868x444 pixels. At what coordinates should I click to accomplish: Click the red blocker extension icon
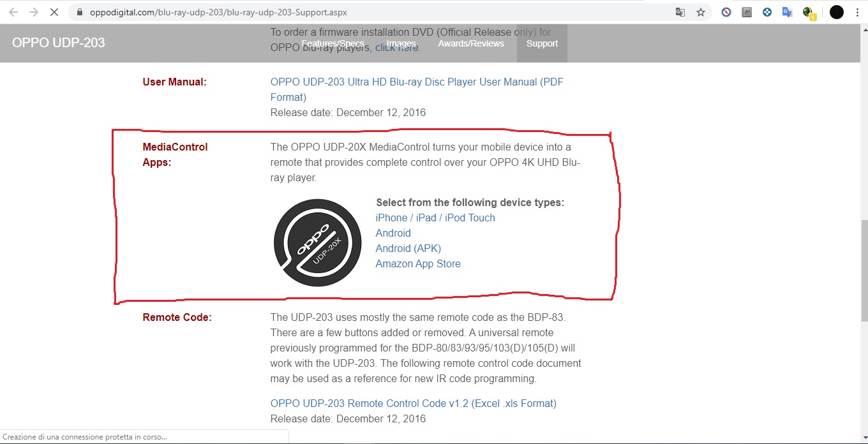(x=726, y=12)
